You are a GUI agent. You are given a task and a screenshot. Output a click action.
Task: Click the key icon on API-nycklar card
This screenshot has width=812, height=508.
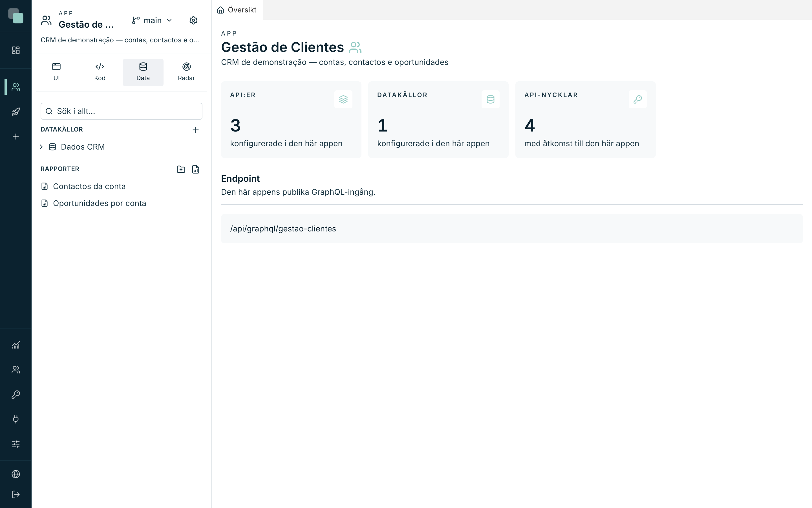click(x=637, y=99)
